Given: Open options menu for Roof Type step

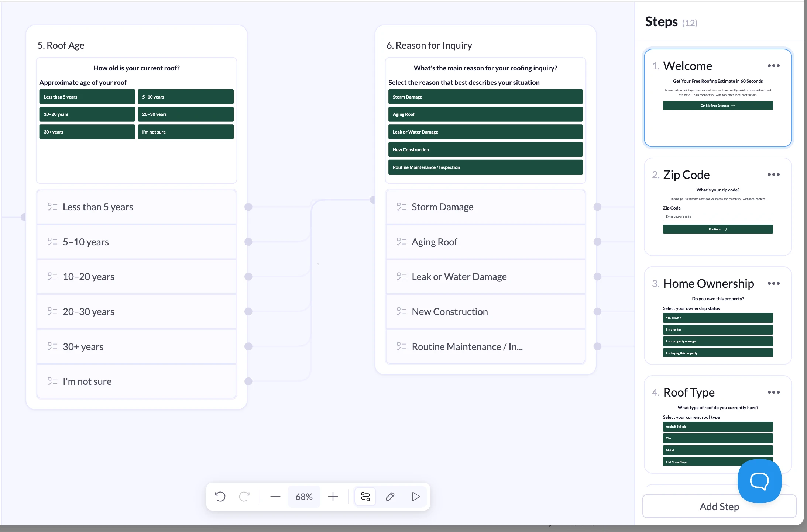Looking at the screenshot, I should 774,392.
